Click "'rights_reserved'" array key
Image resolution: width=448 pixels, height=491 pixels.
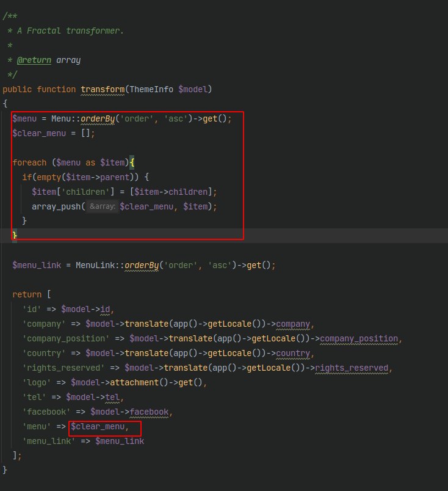point(63,368)
